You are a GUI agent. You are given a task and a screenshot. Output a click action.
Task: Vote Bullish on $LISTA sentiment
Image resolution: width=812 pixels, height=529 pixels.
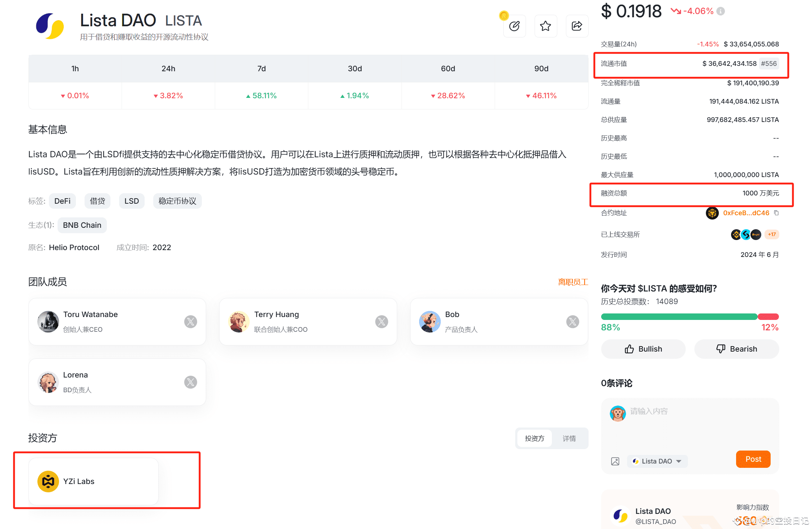643,349
